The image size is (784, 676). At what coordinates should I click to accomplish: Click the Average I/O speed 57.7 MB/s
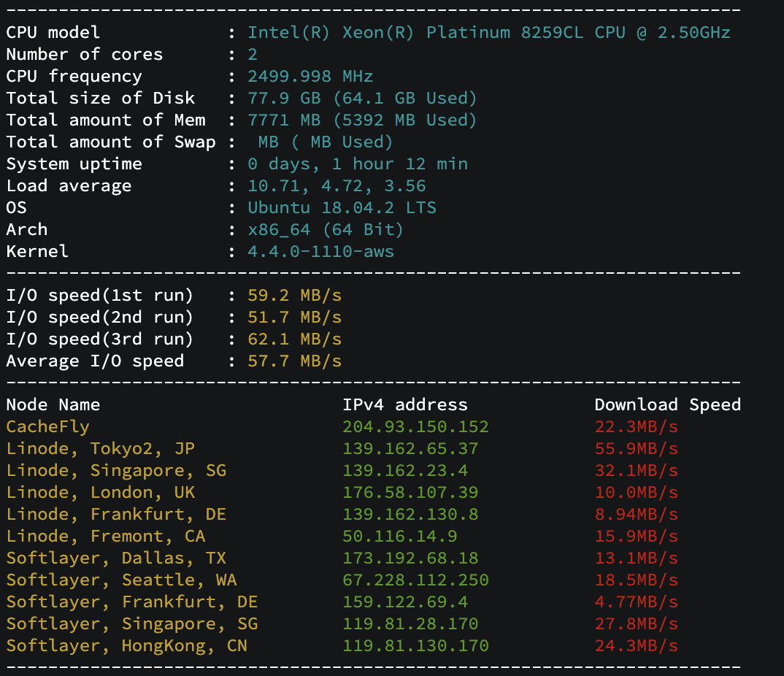pos(294,361)
